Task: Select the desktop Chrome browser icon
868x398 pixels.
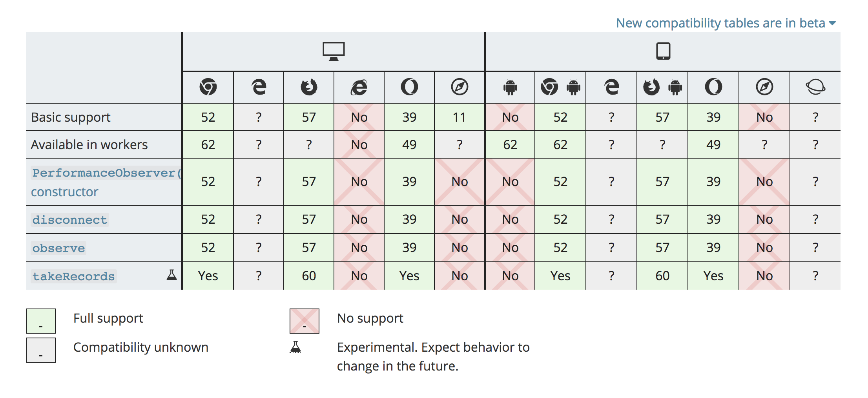Action: 208,87
